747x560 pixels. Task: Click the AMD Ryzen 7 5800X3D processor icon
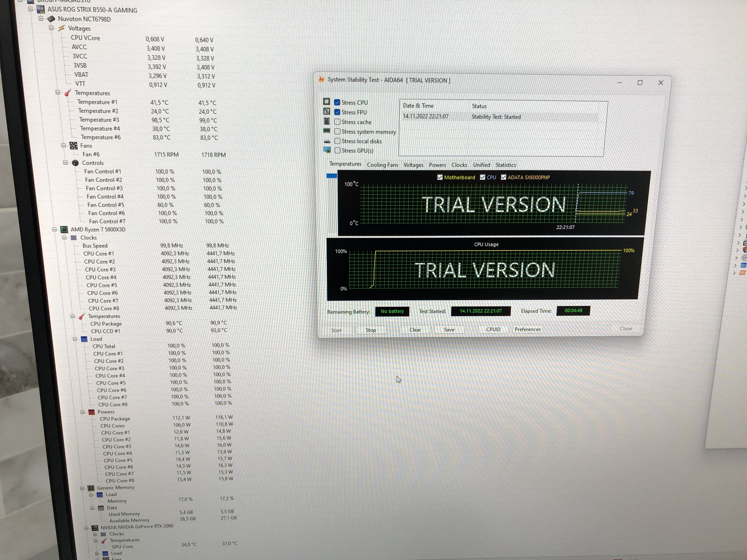64,229
